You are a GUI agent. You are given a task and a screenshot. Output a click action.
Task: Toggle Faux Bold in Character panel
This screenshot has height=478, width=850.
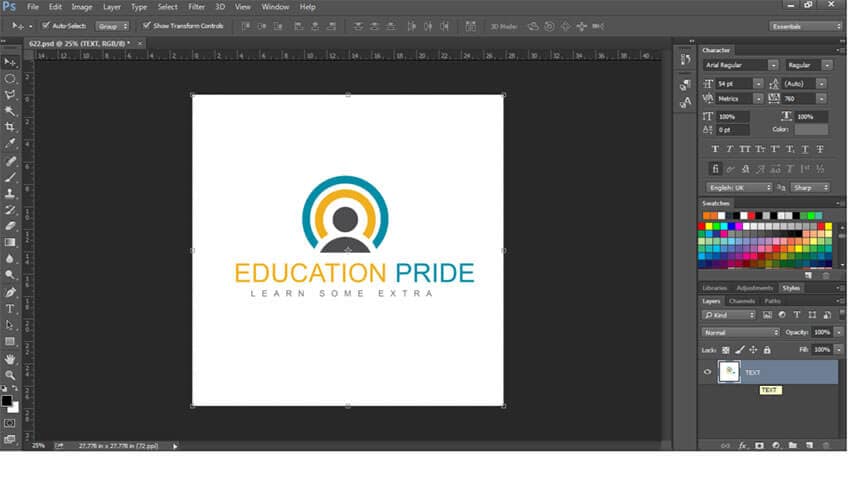(x=715, y=149)
